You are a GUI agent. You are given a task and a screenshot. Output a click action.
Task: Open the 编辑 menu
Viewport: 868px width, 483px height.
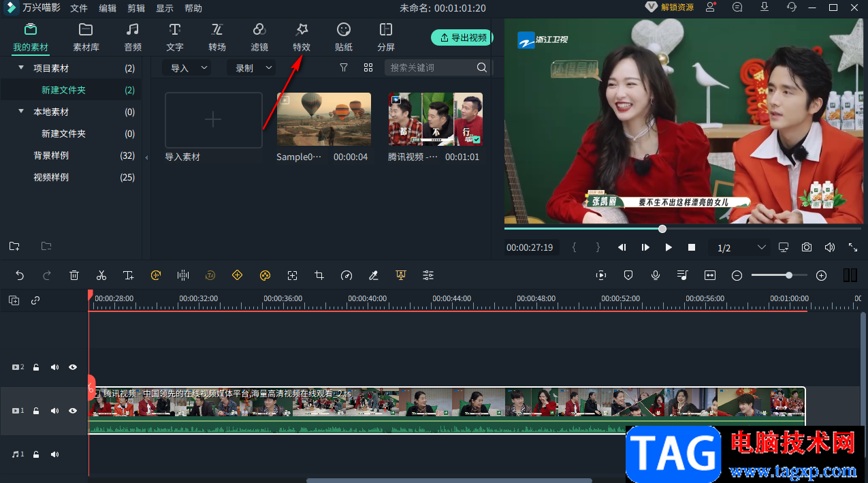pos(108,8)
